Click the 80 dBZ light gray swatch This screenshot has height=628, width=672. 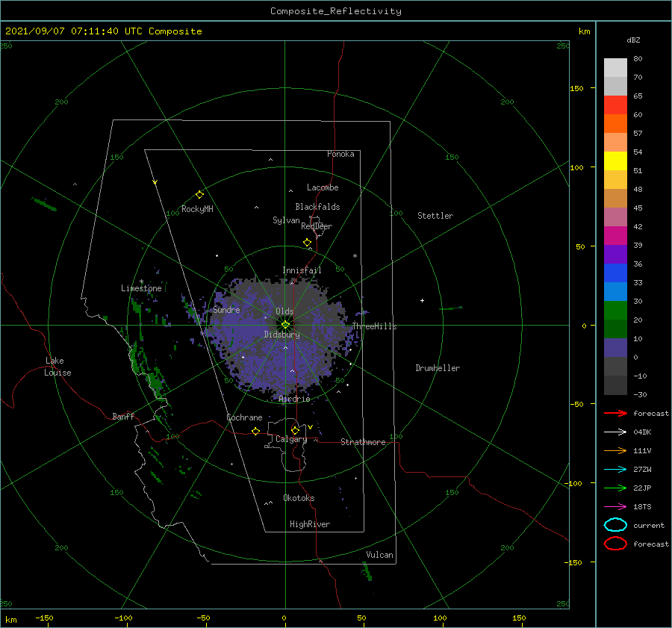click(615, 68)
